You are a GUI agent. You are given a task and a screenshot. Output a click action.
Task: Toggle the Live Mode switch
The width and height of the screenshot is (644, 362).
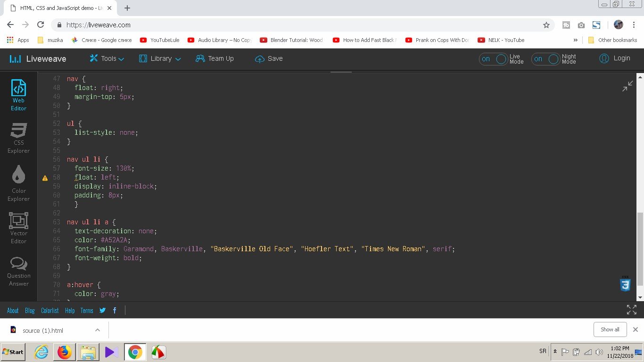pos(493,59)
